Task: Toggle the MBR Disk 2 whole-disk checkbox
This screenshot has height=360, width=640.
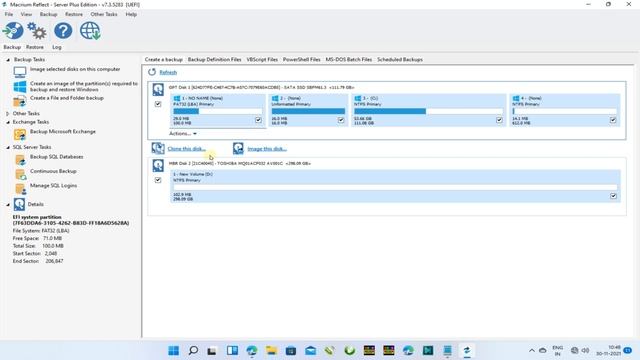Action: point(158,180)
